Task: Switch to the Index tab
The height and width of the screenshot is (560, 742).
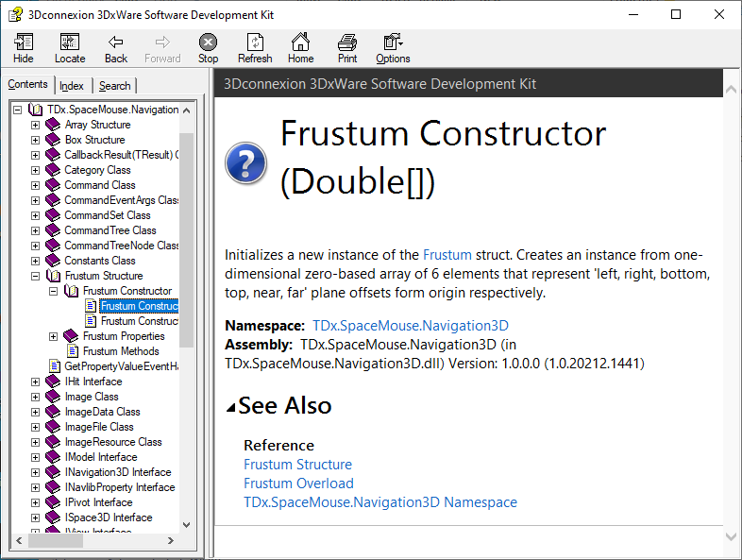Action: tap(72, 86)
